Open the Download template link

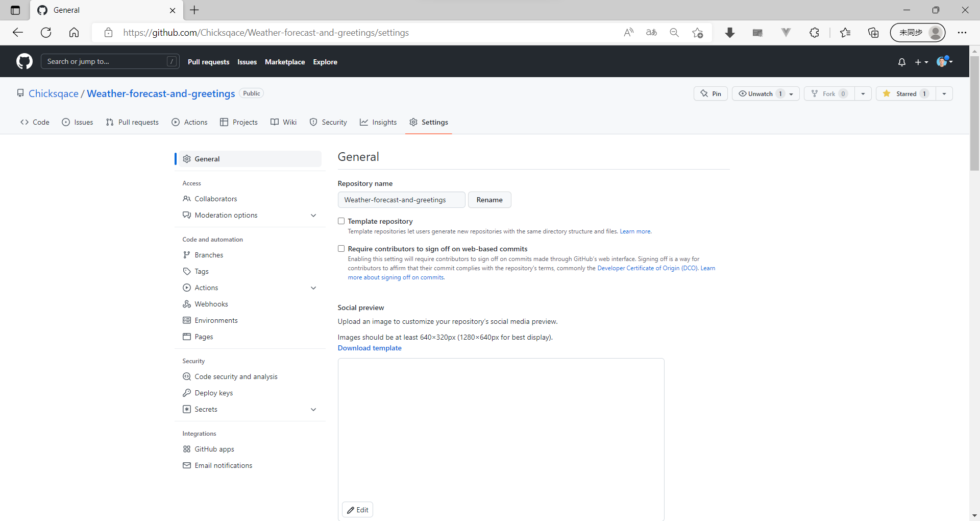(x=369, y=348)
